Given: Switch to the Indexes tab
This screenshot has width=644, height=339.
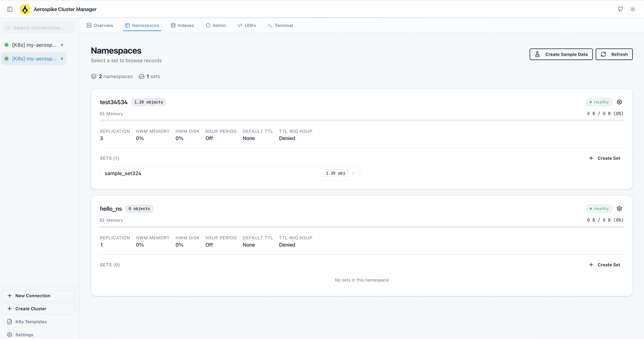Looking at the screenshot, I should pyautogui.click(x=182, y=25).
